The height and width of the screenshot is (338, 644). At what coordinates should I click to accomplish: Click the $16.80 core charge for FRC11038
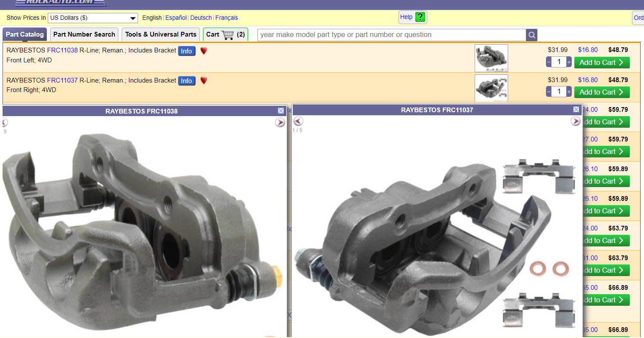click(x=588, y=50)
